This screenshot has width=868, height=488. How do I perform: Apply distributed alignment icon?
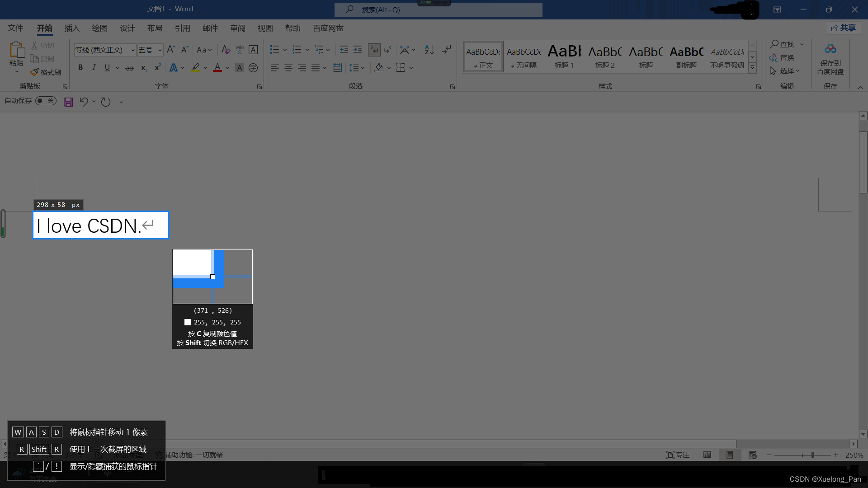click(x=337, y=68)
